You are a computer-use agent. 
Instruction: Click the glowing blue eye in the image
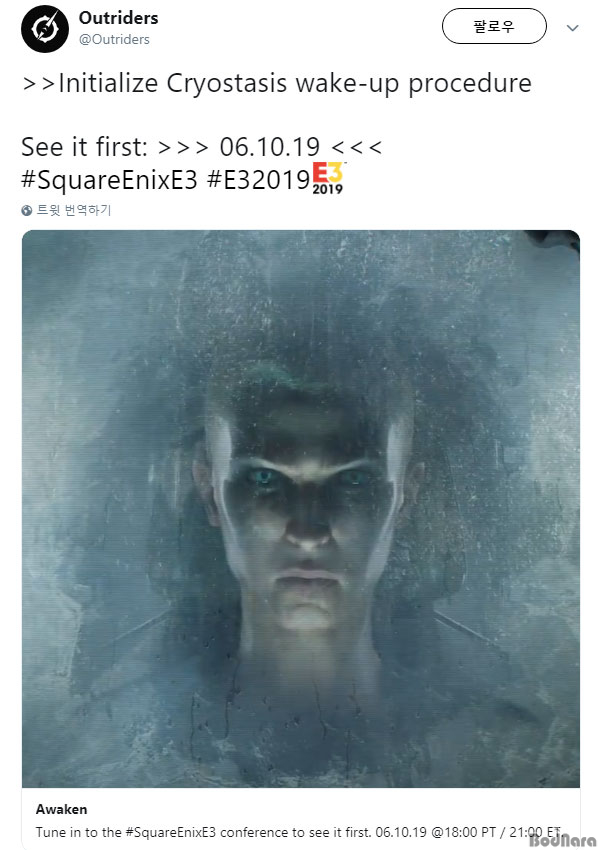point(264,476)
